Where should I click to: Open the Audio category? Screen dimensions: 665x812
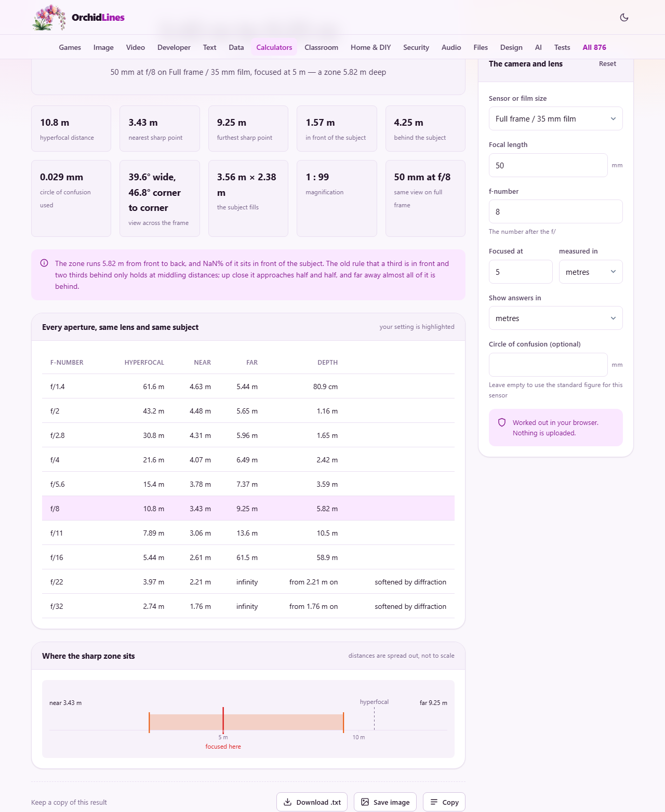451,47
